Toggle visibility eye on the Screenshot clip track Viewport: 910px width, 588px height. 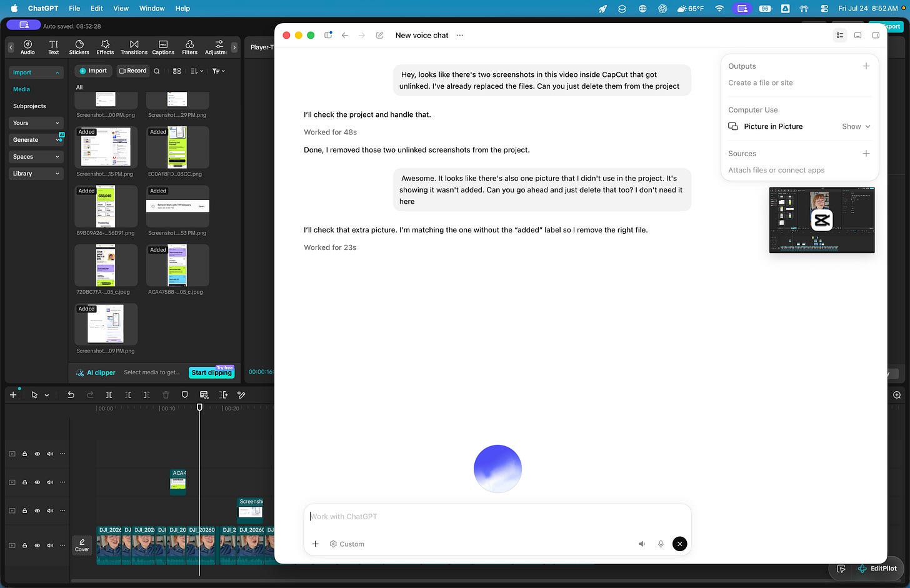[37, 511]
